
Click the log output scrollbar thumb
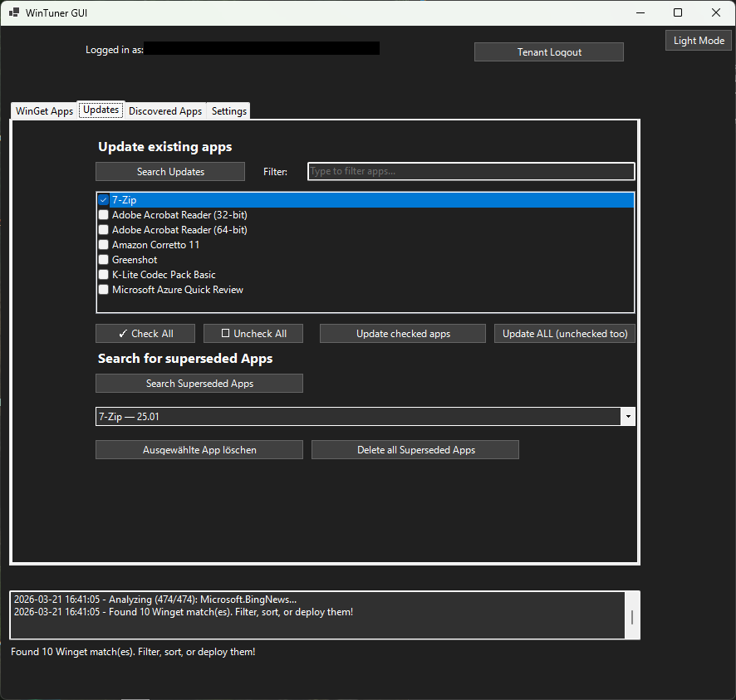click(x=632, y=618)
